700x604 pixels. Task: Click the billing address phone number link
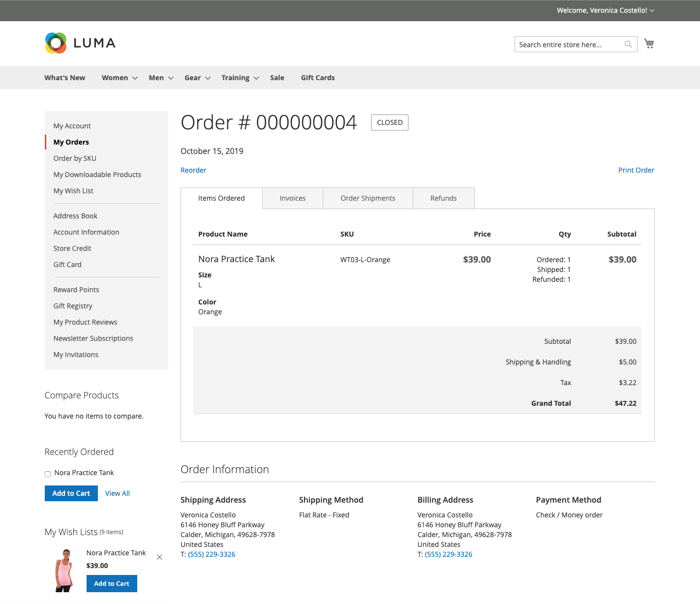[449, 554]
